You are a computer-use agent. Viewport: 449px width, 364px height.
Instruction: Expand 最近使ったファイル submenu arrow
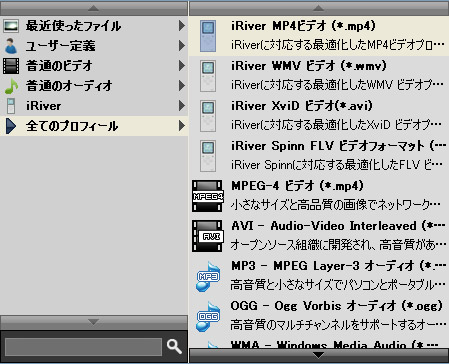(x=182, y=26)
